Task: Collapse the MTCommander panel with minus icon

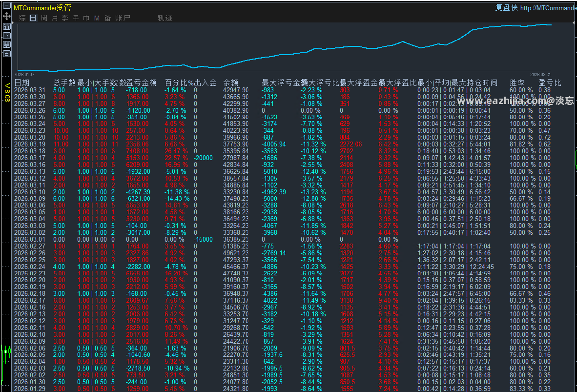Action: coord(7,6)
